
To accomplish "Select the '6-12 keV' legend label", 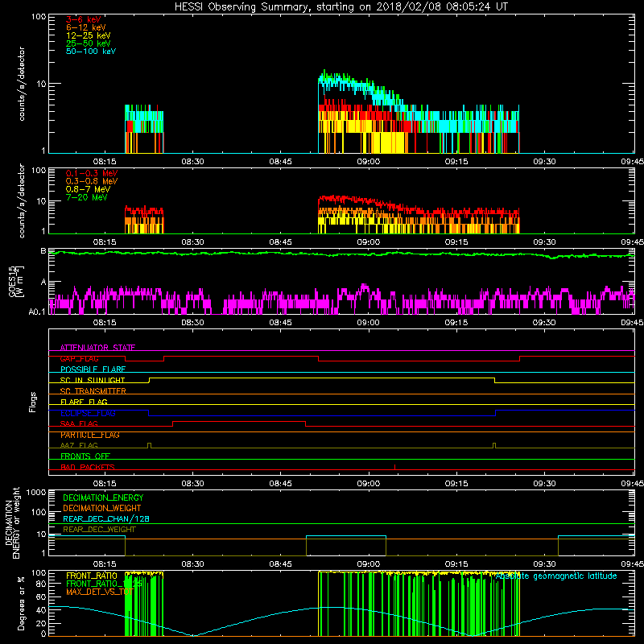I will 86,27.
